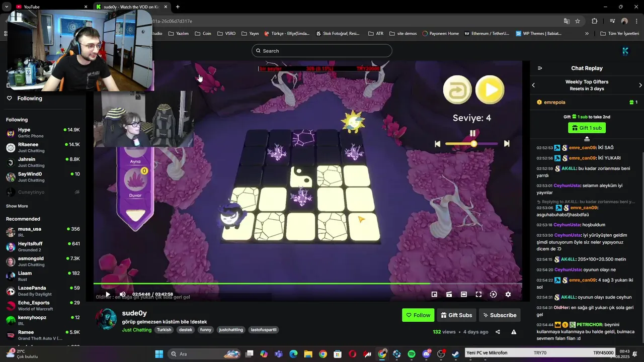Expand Show More in Following list
Screen dimensions: 644x362
tap(17, 206)
